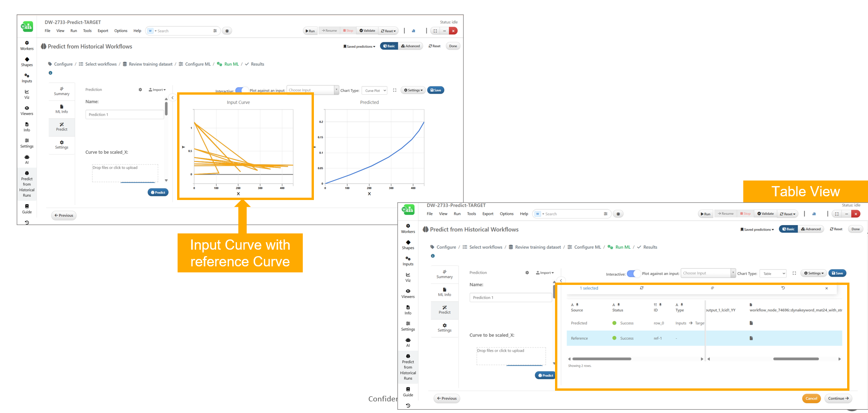Open Viewers in the lower-right window sidebar

(408, 293)
